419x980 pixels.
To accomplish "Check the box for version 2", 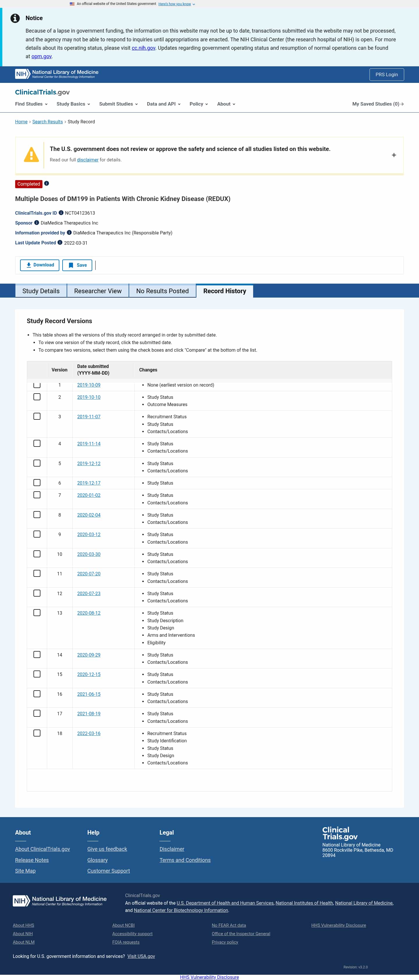I will point(37,397).
